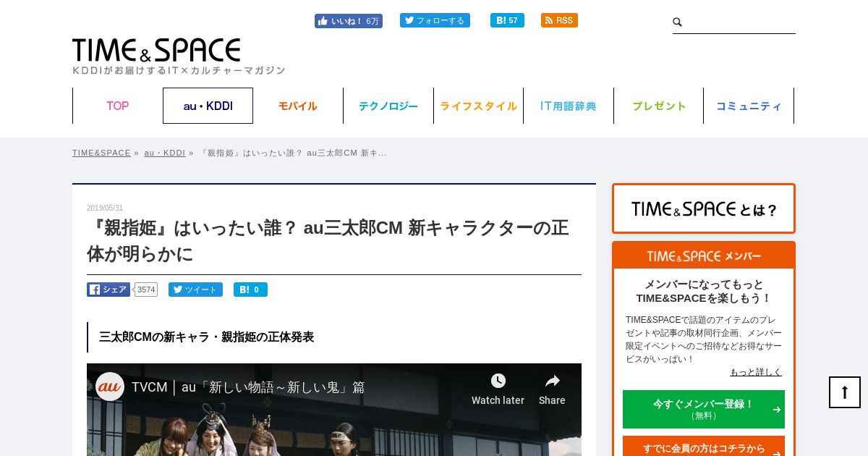The image size is (868, 456).
Task: Open the ライフスタイル navigation tab
Action: point(478,106)
